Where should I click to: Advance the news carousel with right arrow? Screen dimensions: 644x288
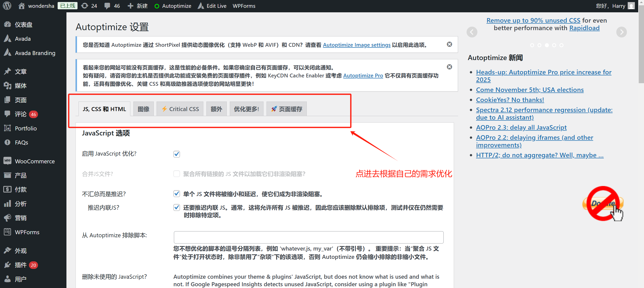[x=621, y=32]
